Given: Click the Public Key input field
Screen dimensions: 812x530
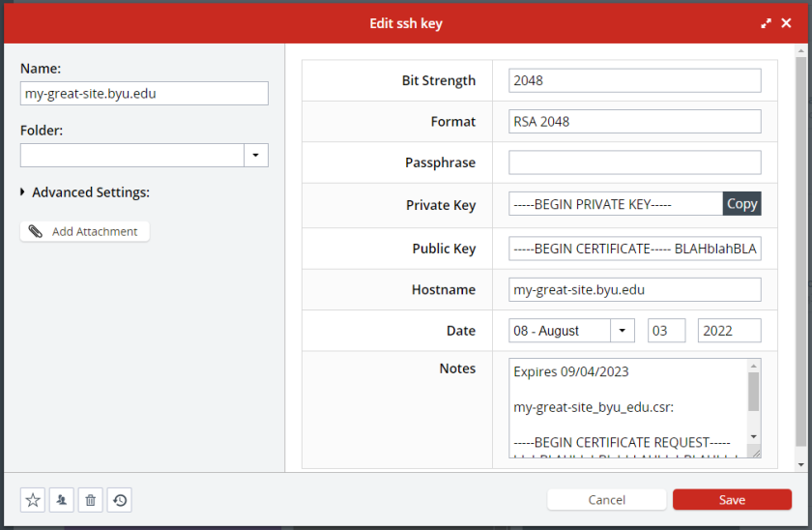Looking at the screenshot, I should click(634, 249).
